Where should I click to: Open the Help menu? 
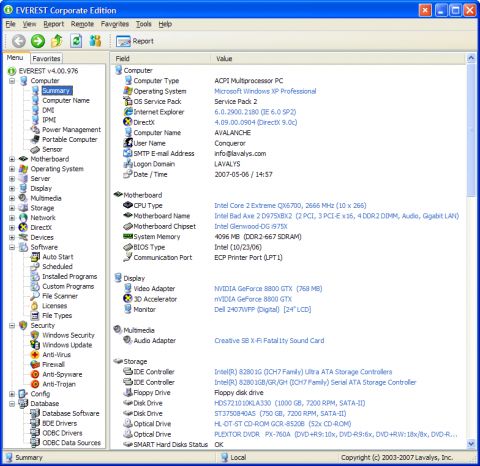[165, 24]
